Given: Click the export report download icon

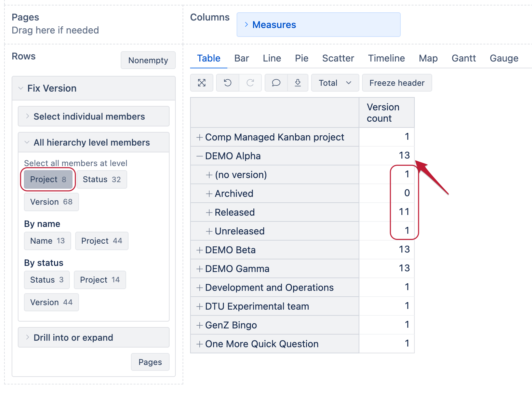Looking at the screenshot, I should (x=298, y=83).
